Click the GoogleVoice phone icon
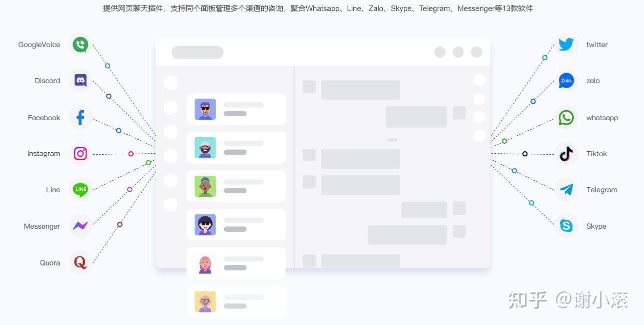The width and height of the screenshot is (644, 325). coord(80,45)
